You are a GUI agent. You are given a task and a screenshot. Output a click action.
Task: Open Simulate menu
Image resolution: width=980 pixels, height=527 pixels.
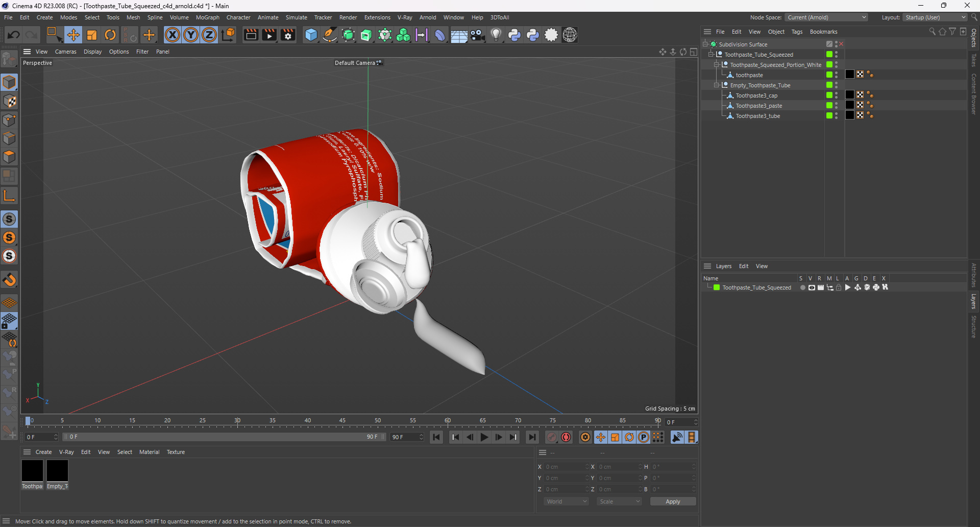tap(296, 17)
